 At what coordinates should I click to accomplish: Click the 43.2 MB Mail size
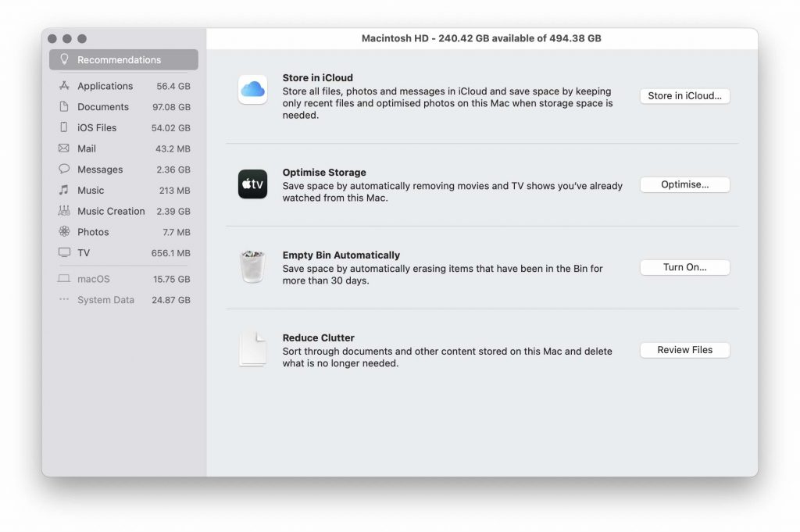click(x=173, y=149)
